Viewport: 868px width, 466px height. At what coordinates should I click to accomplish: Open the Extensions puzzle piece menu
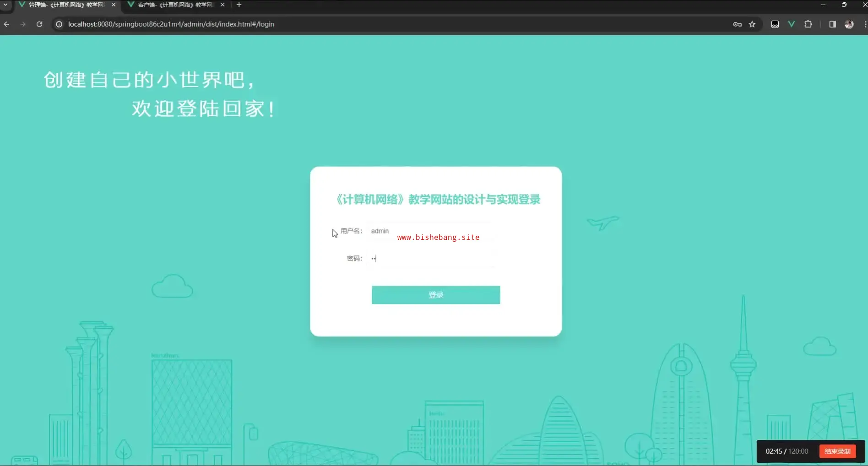point(808,24)
